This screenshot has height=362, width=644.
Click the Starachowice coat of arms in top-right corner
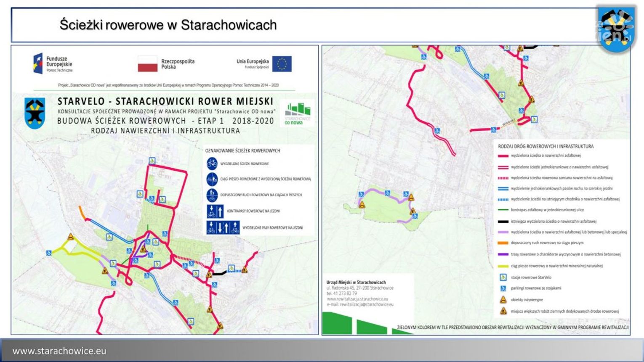tap(616, 28)
